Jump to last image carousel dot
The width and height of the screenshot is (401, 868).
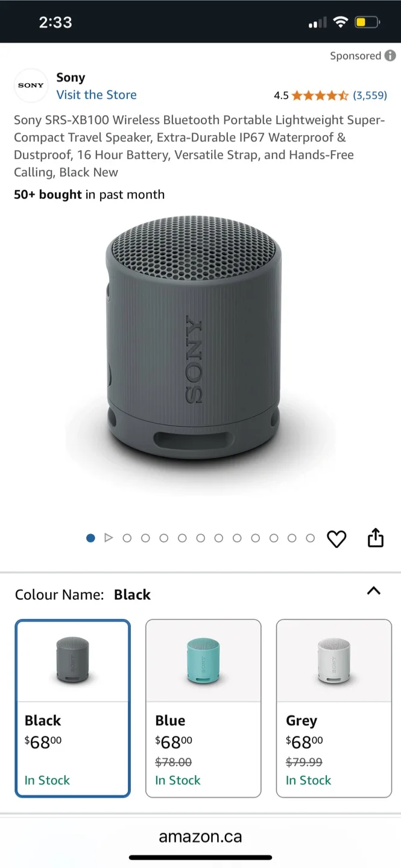coord(311,538)
